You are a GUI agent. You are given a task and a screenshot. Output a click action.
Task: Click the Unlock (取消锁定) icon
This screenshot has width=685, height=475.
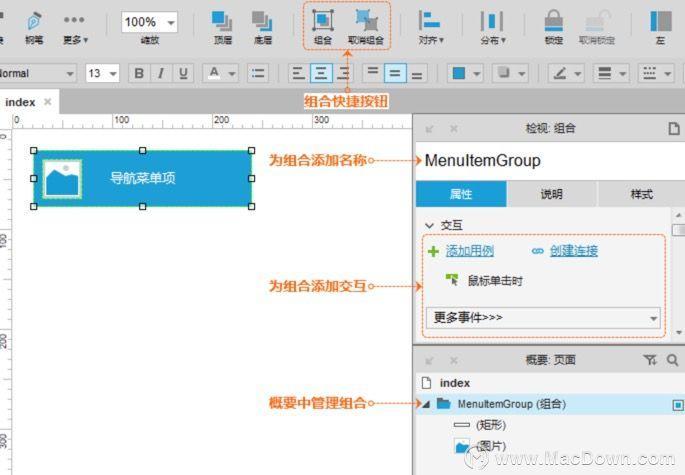click(597, 28)
